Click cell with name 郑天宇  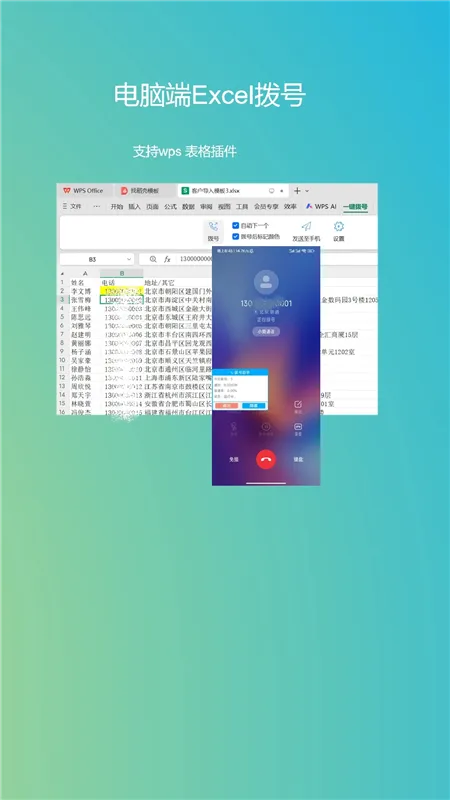[81, 395]
